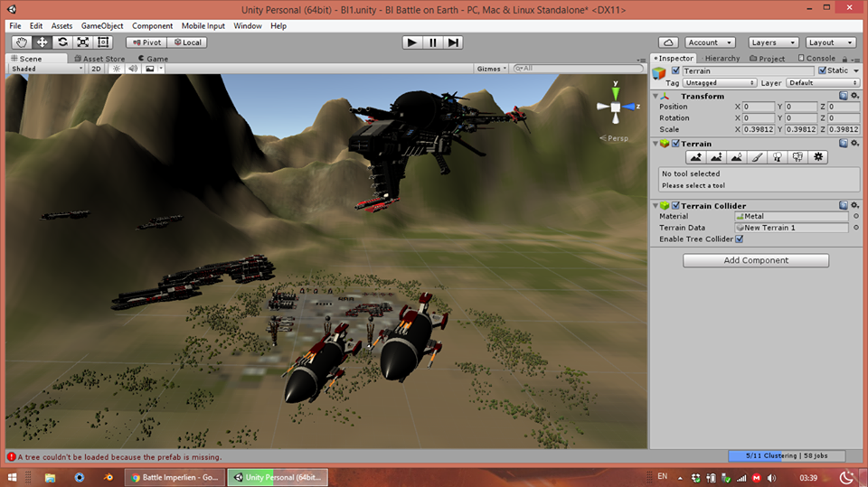Switch to the Project tab

pos(768,58)
